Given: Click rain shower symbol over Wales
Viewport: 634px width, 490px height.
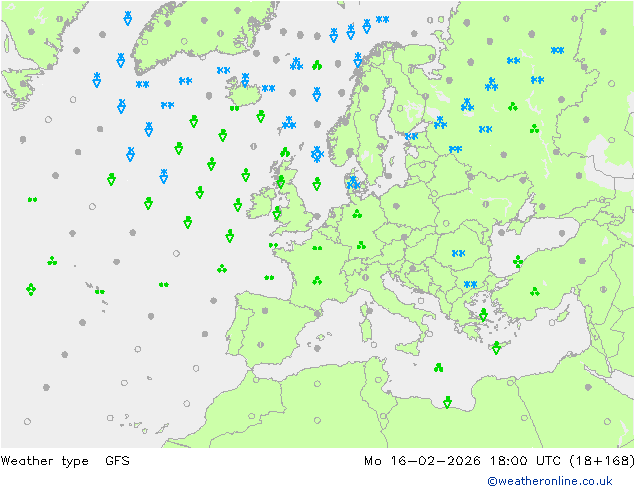Looking at the screenshot, I should pyautogui.click(x=277, y=213).
